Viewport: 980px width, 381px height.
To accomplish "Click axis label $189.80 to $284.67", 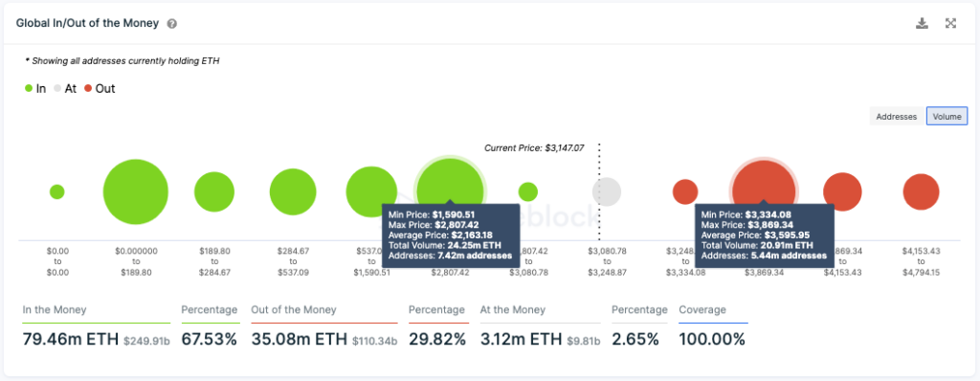I will [214, 261].
